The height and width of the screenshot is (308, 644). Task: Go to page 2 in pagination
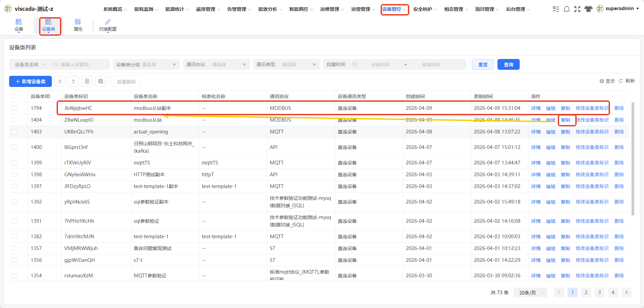click(586, 292)
